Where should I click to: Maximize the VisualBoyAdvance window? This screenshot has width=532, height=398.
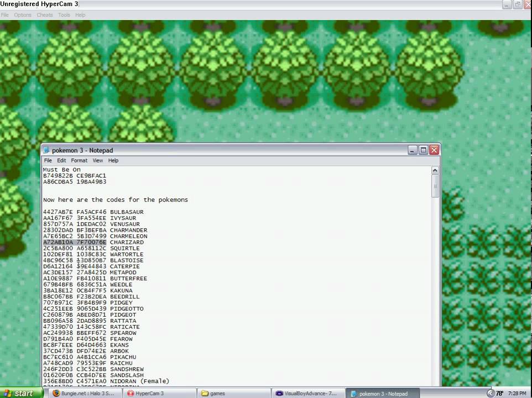coord(518,4)
